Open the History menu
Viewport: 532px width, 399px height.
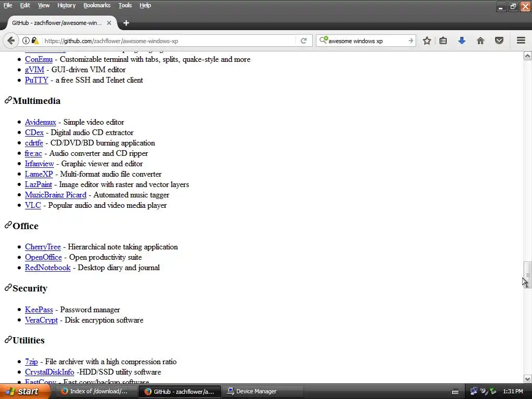coord(66,5)
